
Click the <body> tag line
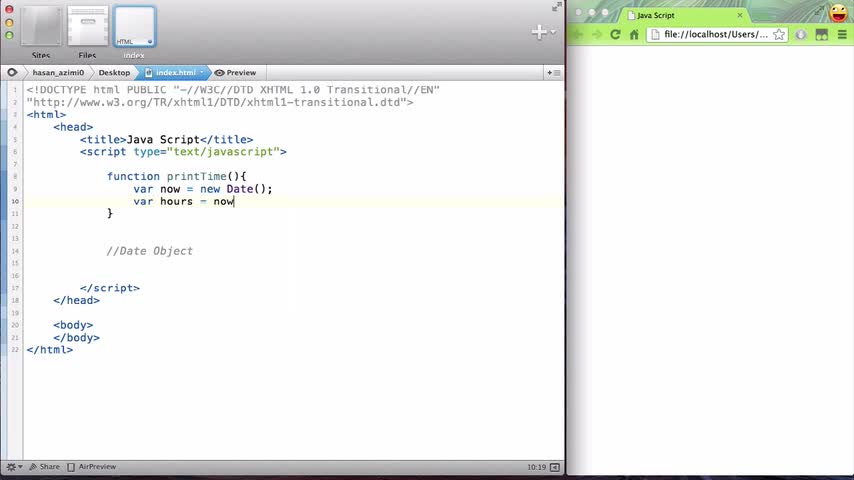[x=73, y=325]
